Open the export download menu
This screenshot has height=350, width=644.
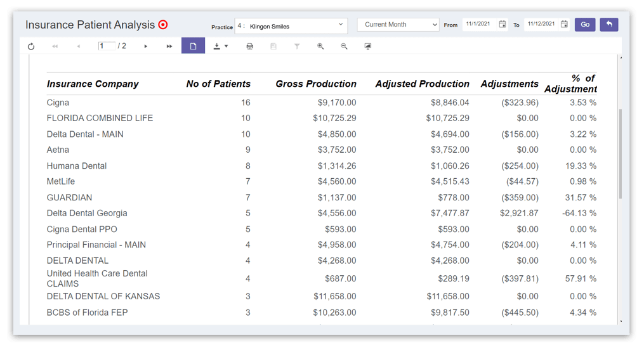[x=221, y=46]
